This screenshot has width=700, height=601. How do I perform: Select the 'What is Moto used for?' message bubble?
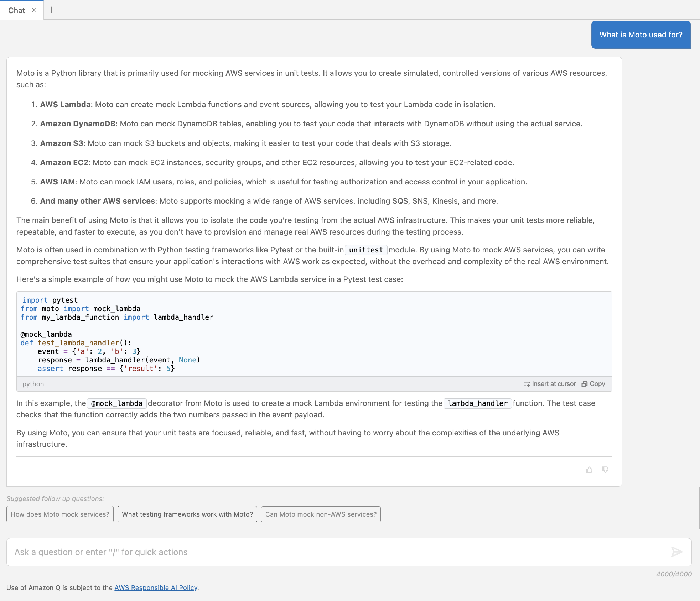pyautogui.click(x=641, y=35)
